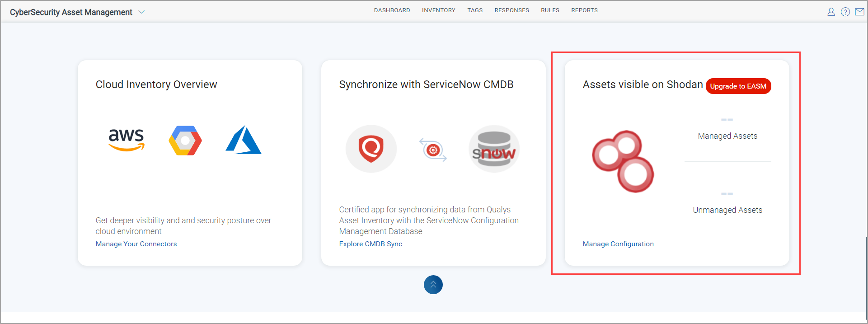
Task: Click the Cloud Inventory Overview heading
Action: click(x=156, y=85)
